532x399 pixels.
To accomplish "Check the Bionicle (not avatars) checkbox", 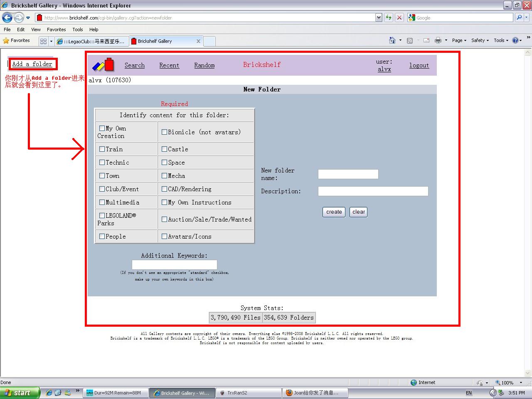I will pyautogui.click(x=165, y=132).
